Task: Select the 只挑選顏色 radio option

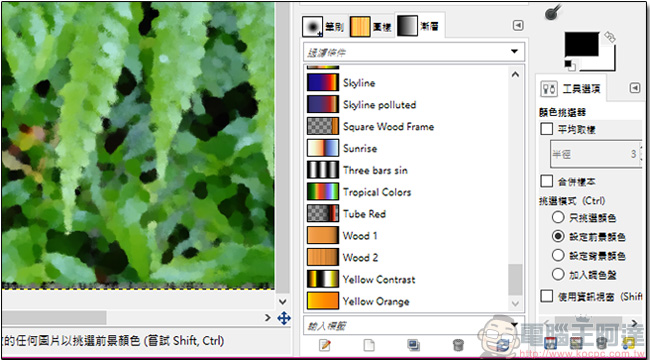Action: click(x=558, y=217)
